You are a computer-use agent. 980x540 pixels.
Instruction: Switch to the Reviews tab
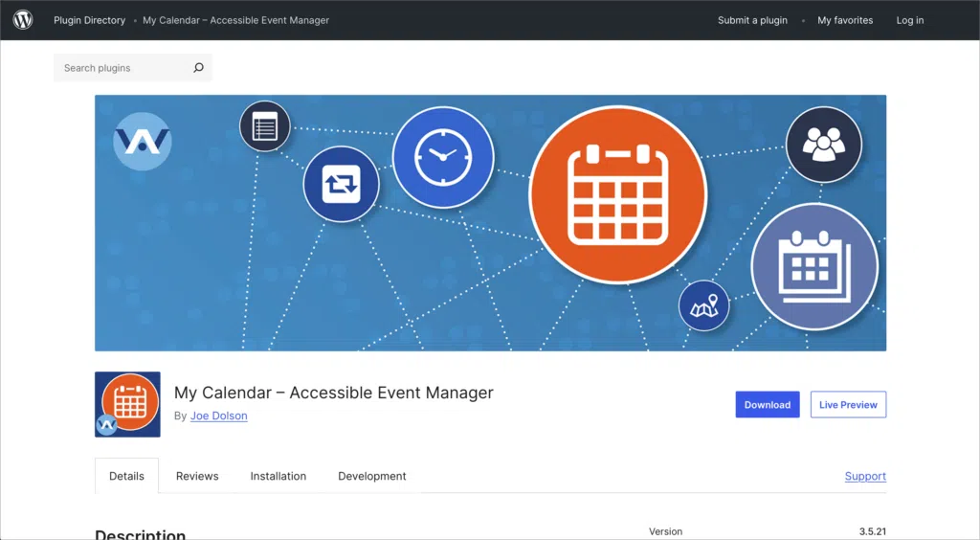pos(197,476)
